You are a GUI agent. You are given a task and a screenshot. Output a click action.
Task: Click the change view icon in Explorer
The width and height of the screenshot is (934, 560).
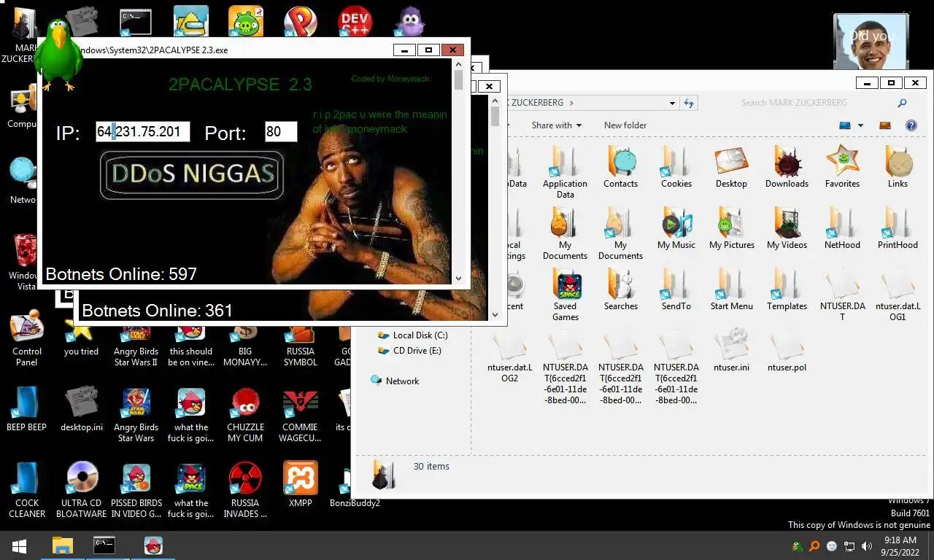pos(845,125)
